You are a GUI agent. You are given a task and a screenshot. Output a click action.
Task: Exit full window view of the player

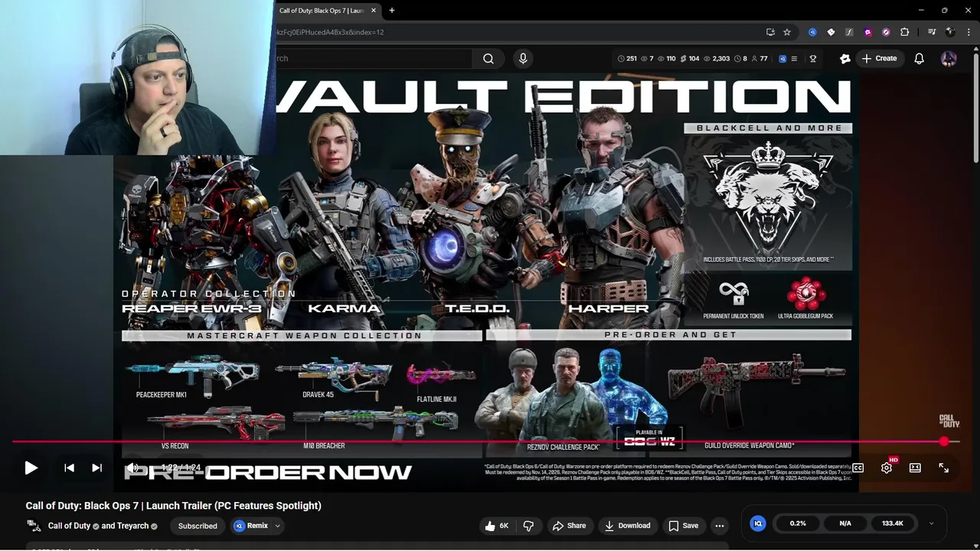[x=943, y=468]
